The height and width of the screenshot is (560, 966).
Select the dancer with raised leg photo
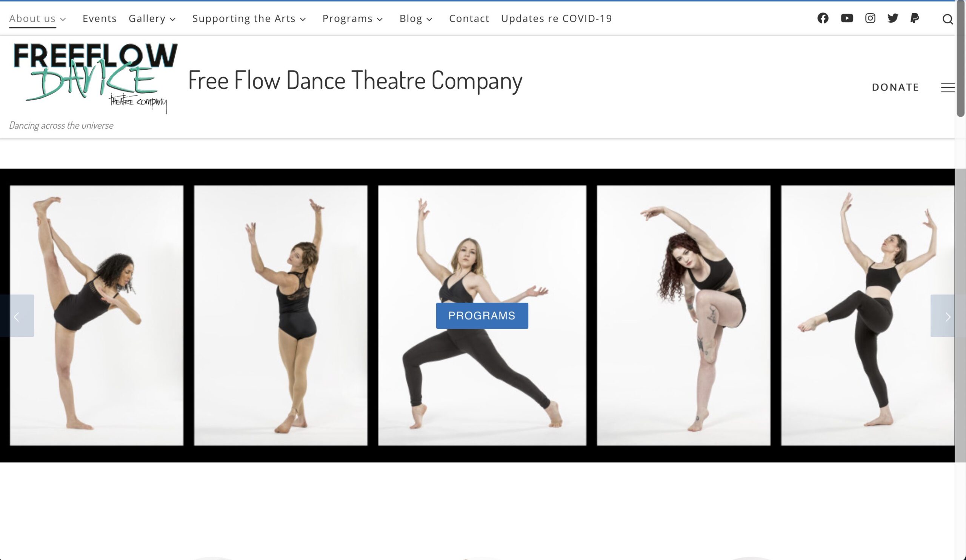[x=97, y=315]
